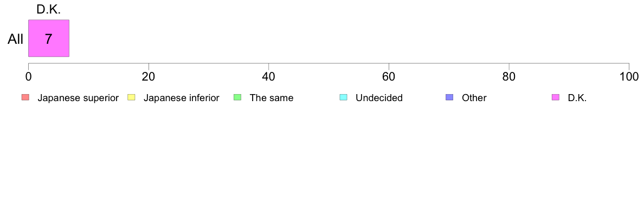Select the 100 axis tick label
Screen dimensions: 644x199
coord(629,76)
